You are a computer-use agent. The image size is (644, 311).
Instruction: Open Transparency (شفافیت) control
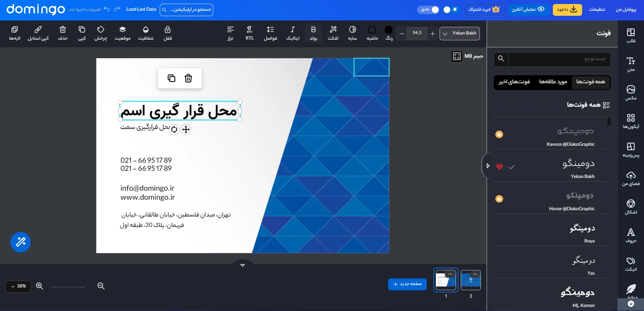[x=146, y=33]
